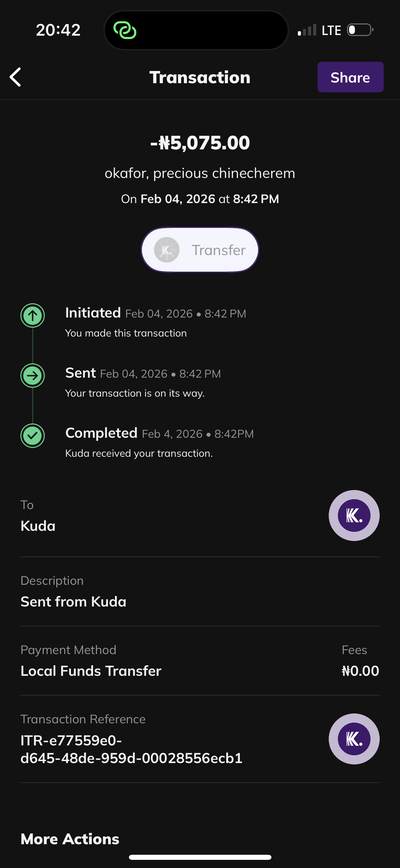Image resolution: width=400 pixels, height=868 pixels.
Task: Tap the recipient name okafor, precious chinecherem
Action: click(x=200, y=173)
